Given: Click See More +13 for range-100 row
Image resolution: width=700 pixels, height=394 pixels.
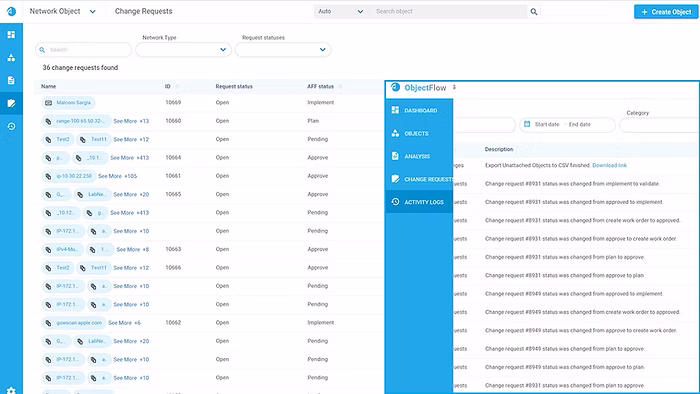Looking at the screenshot, I should (131, 121).
